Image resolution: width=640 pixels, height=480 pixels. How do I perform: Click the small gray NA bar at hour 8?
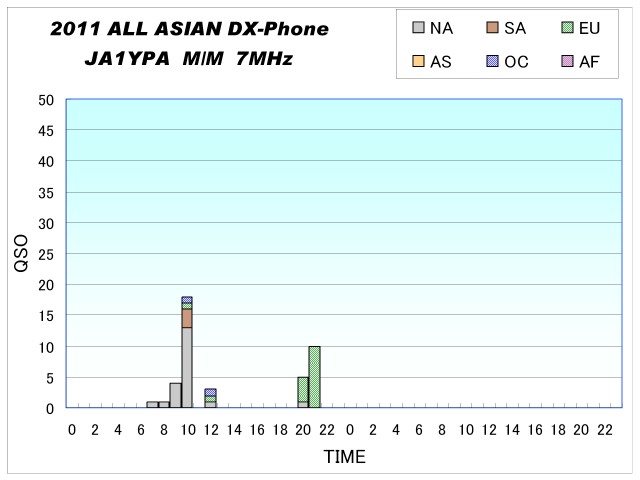(x=164, y=404)
